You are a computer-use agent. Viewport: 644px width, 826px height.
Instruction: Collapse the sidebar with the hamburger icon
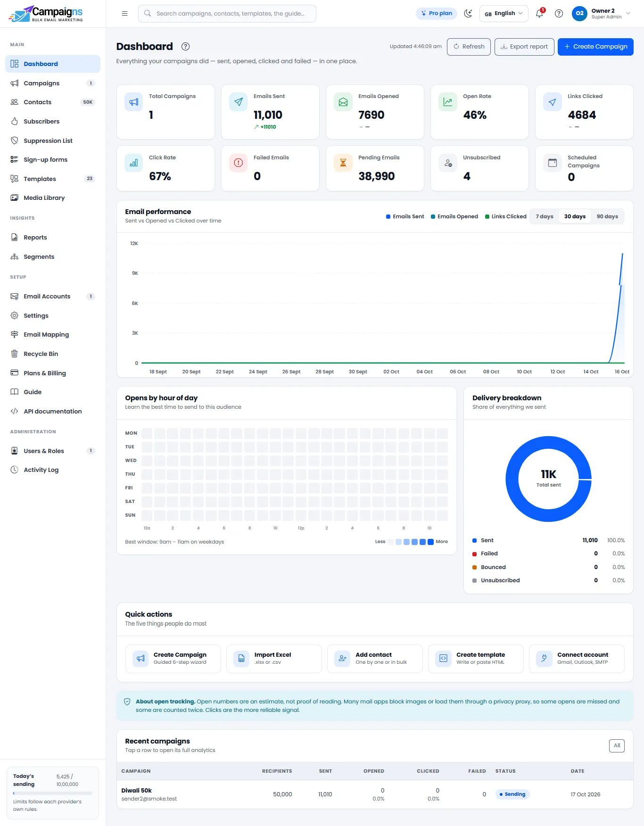pos(124,14)
